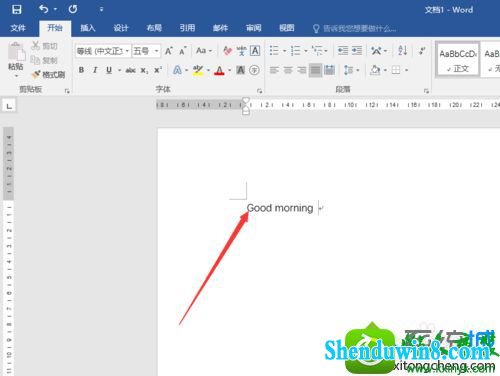Click the Save icon in title bar
500x376 pixels.
coord(17,9)
